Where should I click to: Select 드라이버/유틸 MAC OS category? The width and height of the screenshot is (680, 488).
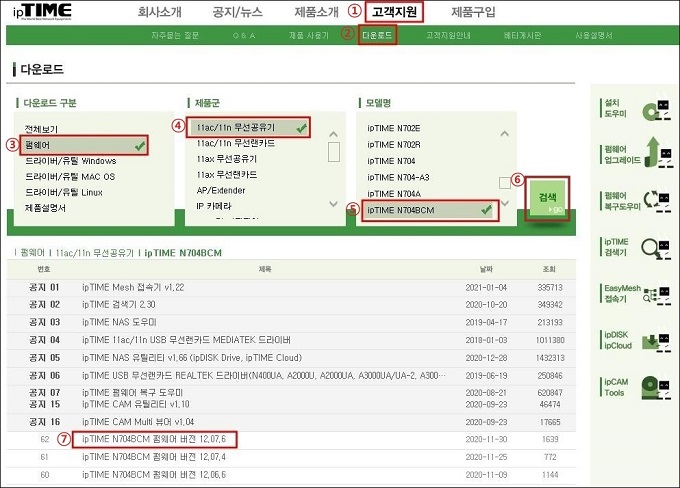[70, 177]
